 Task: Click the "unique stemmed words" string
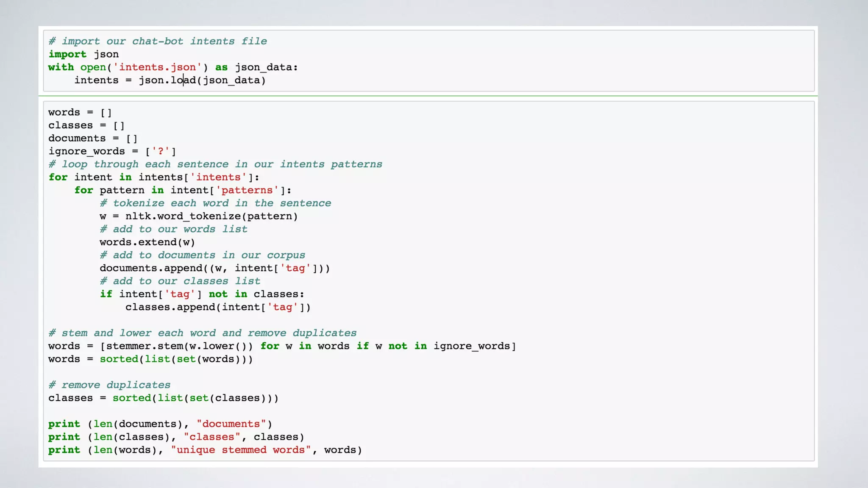pyautogui.click(x=241, y=450)
